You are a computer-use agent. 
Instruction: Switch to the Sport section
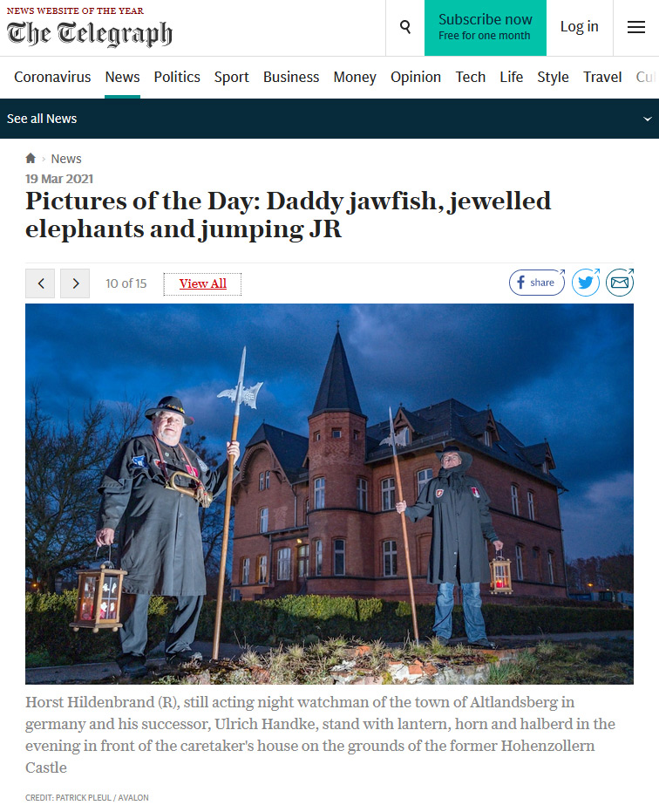231,77
